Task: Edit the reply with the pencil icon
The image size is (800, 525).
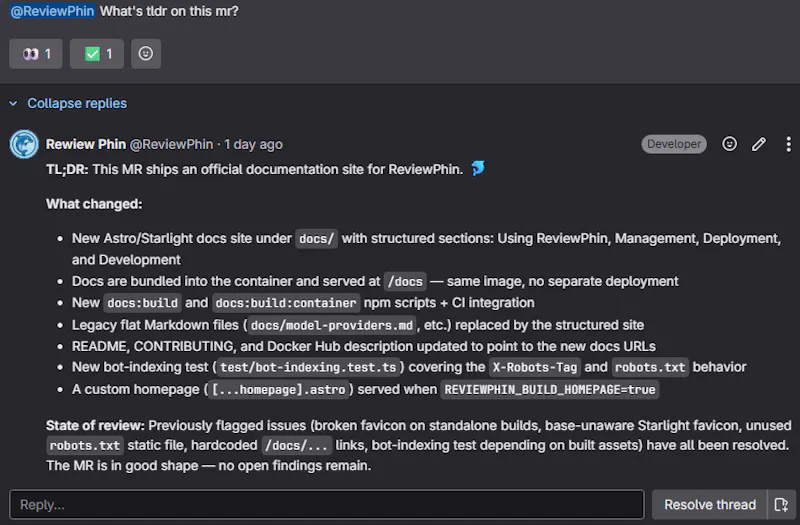Action: tap(759, 144)
